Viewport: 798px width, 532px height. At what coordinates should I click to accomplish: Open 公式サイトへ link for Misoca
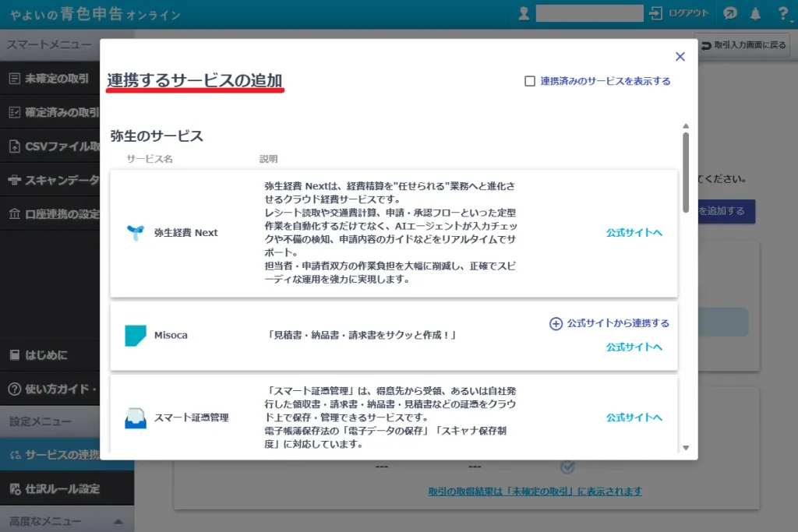pyautogui.click(x=634, y=347)
